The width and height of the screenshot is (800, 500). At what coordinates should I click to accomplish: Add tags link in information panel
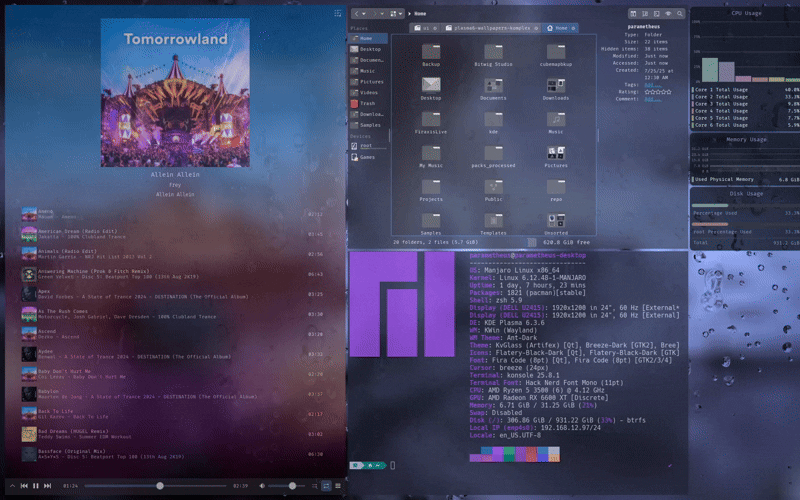click(x=652, y=85)
